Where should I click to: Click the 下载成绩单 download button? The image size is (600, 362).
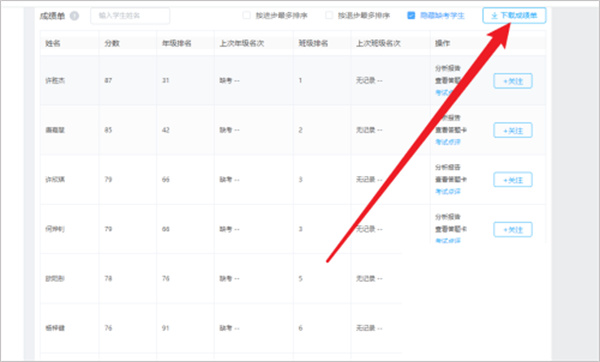click(x=514, y=15)
